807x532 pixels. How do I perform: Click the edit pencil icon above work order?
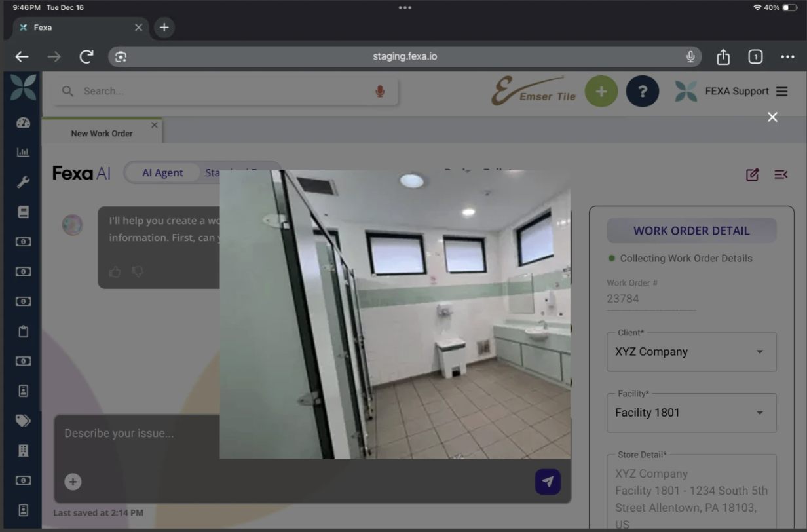tap(752, 174)
